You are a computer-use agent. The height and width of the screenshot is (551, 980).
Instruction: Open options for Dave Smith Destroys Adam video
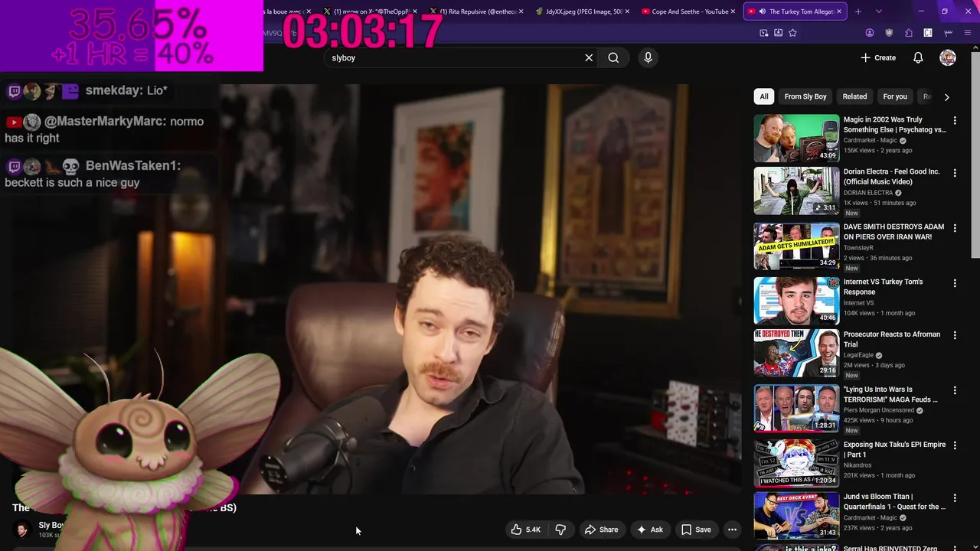(x=955, y=228)
